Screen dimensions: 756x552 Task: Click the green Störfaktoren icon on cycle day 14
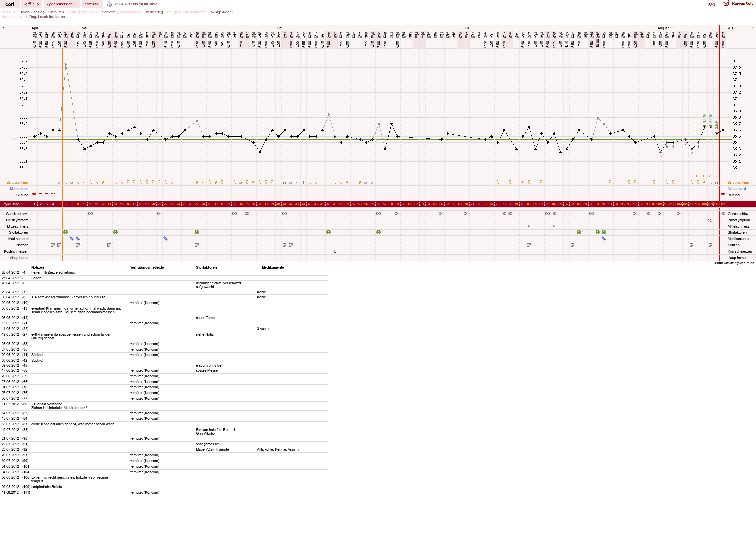(116, 232)
